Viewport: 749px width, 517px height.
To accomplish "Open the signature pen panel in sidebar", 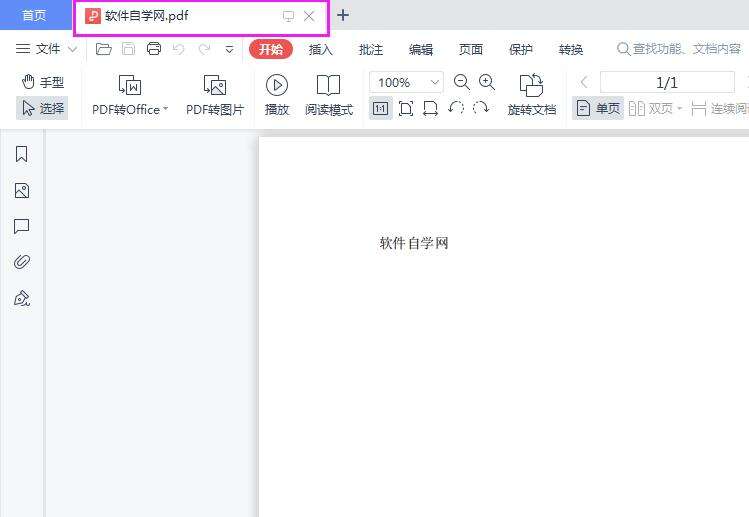I will coord(21,298).
